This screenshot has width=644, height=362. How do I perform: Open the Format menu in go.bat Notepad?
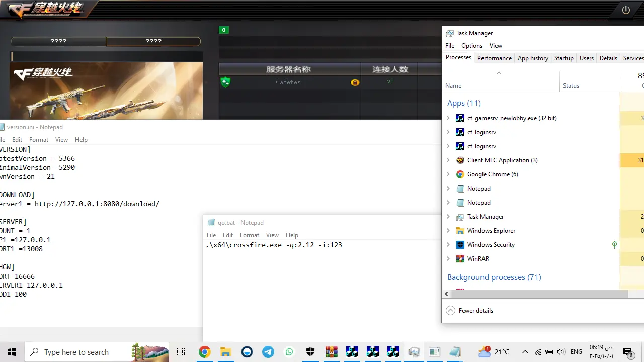(250, 235)
